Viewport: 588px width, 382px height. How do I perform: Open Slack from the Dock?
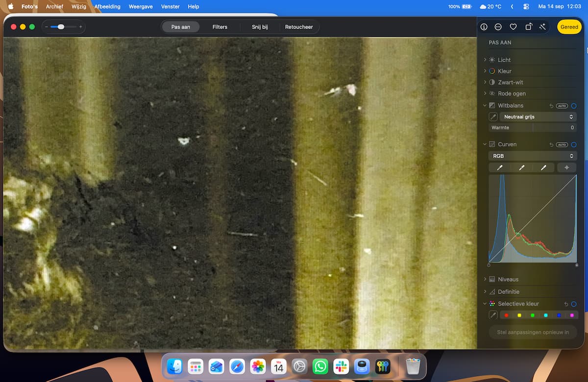click(x=341, y=366)
